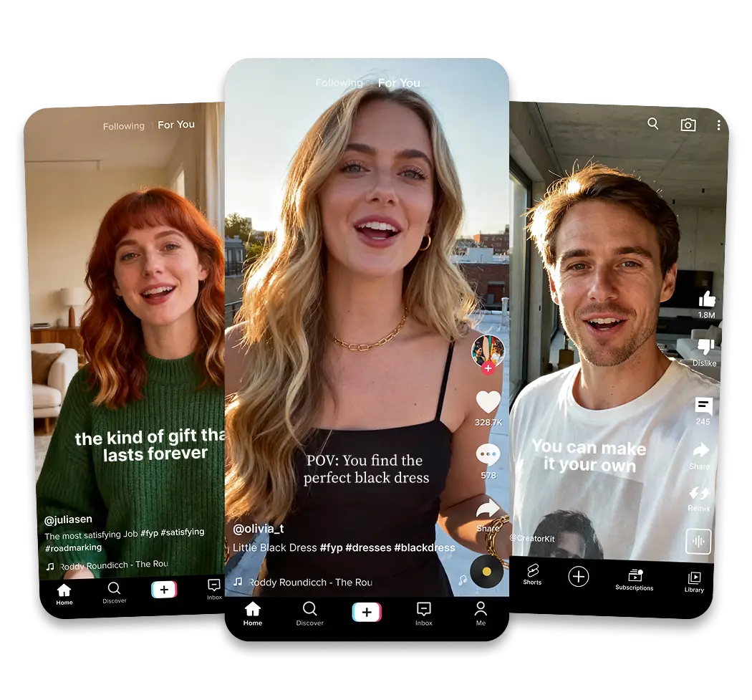The width and height of the screenshot is (752, 700).
Task: Switch to the Following tab
Action: pyautogui.click(x=338, y=82)
